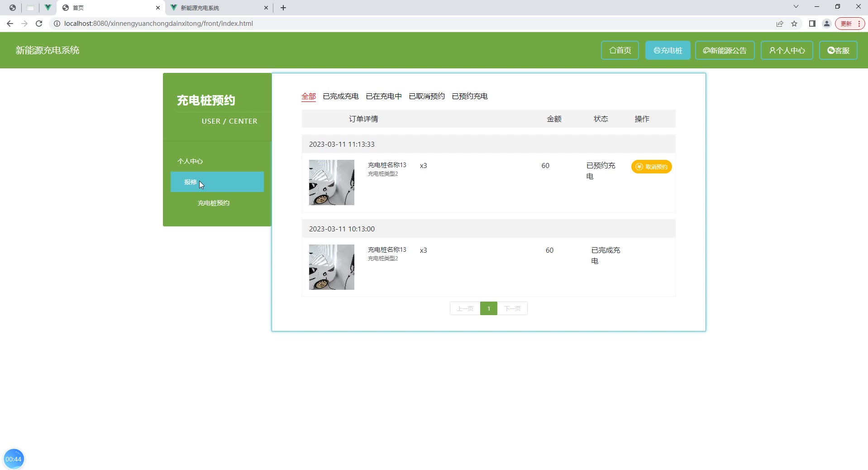Reload the page with the refresh icon
868x470 pixels.
click(x=39, y=24)
